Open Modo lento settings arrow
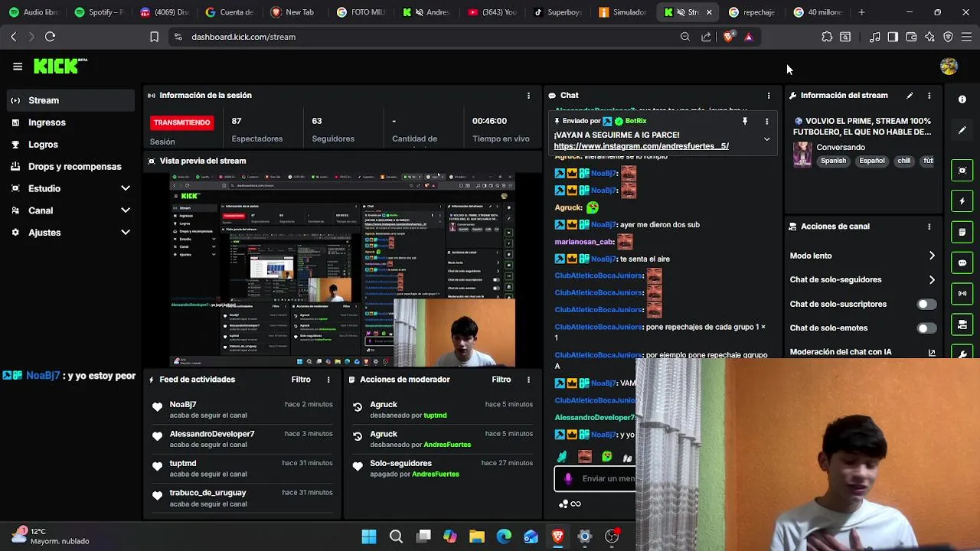980x551 pixels. pos(932,256)
